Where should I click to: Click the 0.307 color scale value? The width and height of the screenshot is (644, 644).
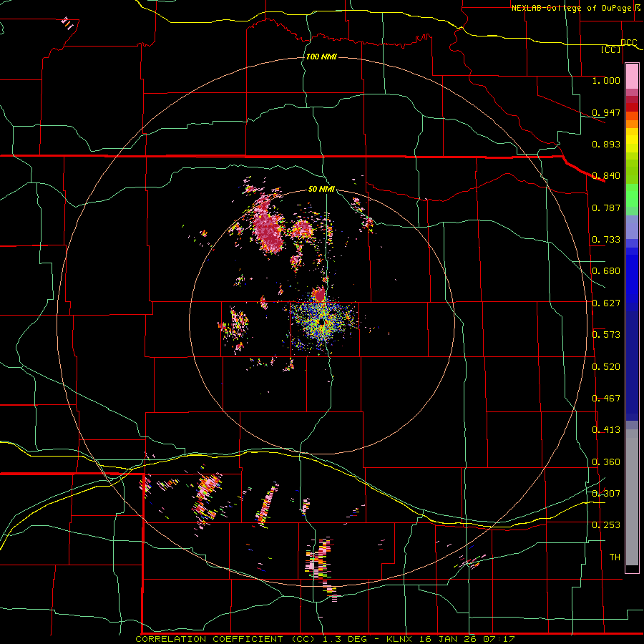click(606, 493)
